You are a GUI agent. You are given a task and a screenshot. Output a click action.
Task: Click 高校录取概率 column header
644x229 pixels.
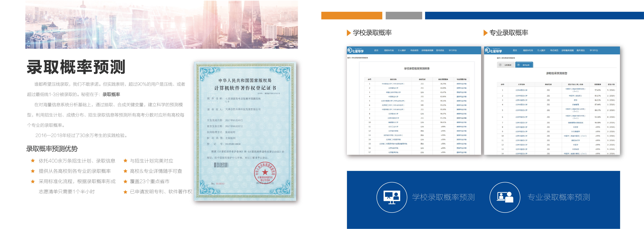coord(443,80)
